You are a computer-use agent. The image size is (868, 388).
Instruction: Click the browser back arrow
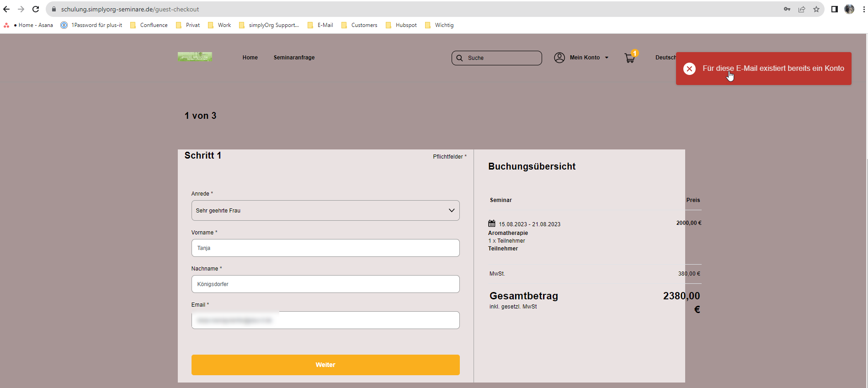(6, 9)
